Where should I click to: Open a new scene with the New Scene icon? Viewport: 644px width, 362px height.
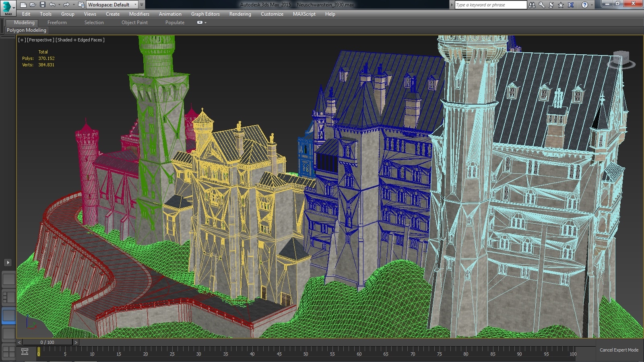click(x=23, y=4)
